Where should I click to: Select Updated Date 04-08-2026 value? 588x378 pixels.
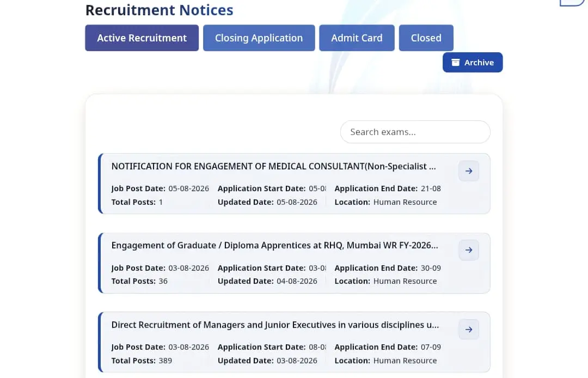point(297,281)
